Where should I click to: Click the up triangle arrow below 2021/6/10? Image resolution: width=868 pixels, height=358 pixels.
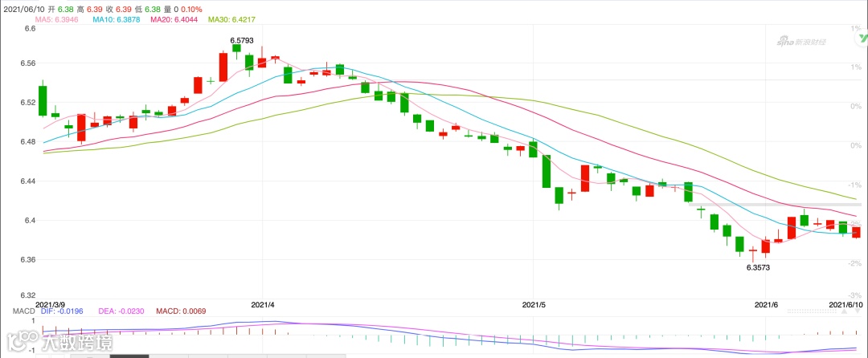[844, 311]
